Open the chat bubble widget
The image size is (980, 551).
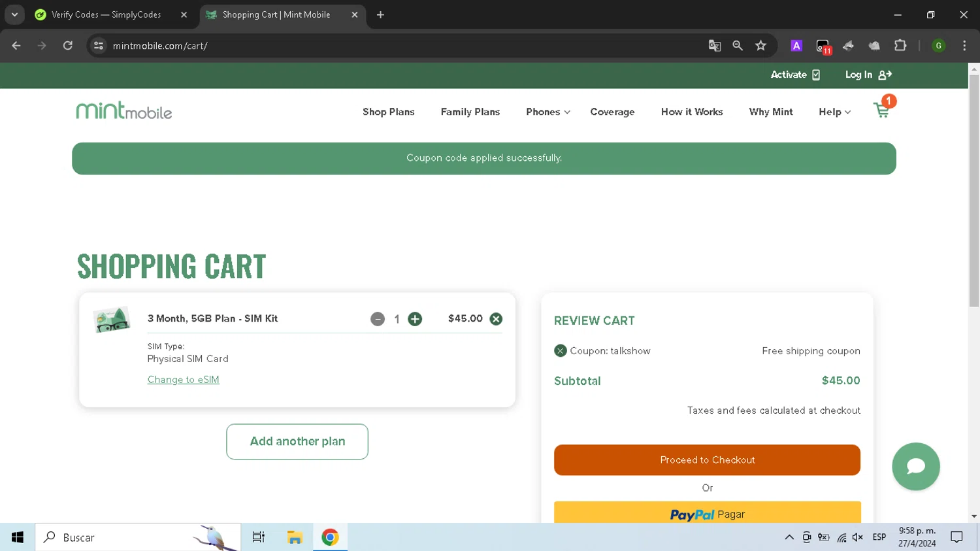pyautogui.click(x=916, y=466)
